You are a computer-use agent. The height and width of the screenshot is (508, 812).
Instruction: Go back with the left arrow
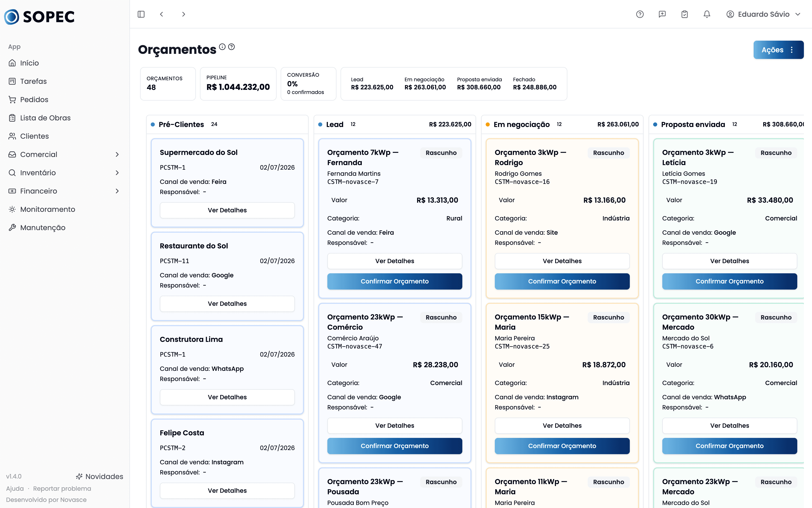(161, 14)
